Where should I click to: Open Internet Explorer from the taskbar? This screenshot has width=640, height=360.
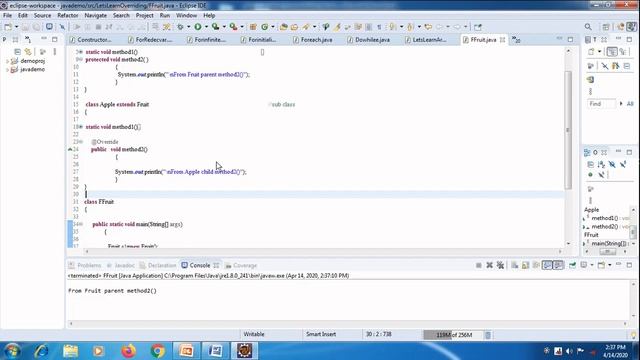[42, 351]
